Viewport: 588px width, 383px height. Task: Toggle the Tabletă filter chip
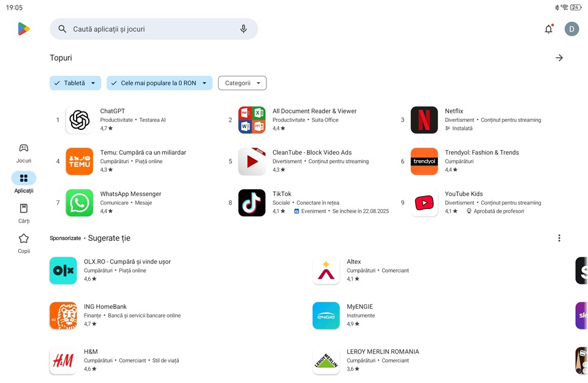pos(75,83)
